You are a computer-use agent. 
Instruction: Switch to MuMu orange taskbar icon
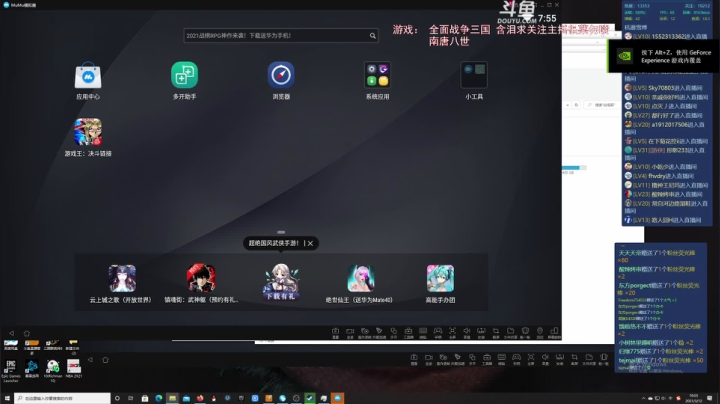click(338, 398)
